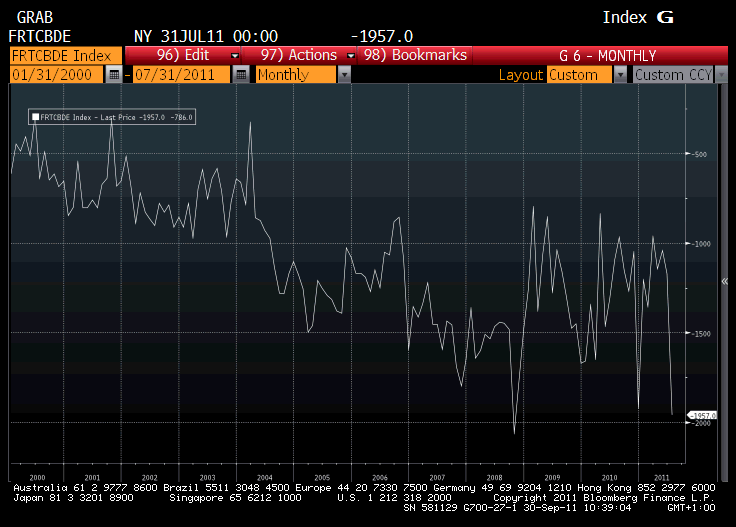Click the Custom layout field

tap(580, 75)
